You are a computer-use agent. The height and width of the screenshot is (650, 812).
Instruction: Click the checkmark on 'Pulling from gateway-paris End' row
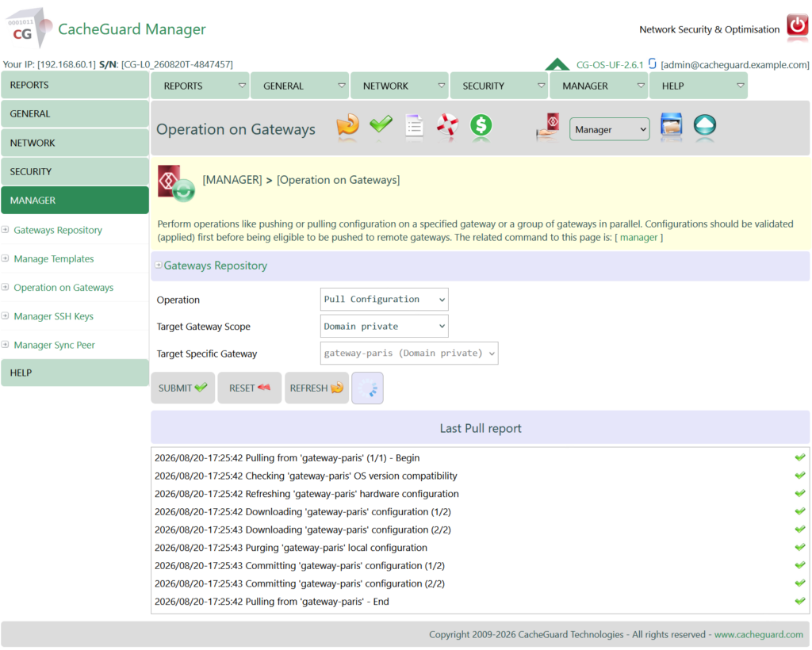799,602
